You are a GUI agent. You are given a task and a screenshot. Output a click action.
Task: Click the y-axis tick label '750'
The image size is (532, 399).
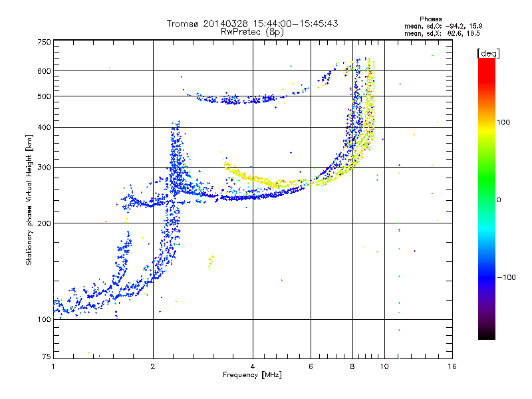(x=45, y=42)
